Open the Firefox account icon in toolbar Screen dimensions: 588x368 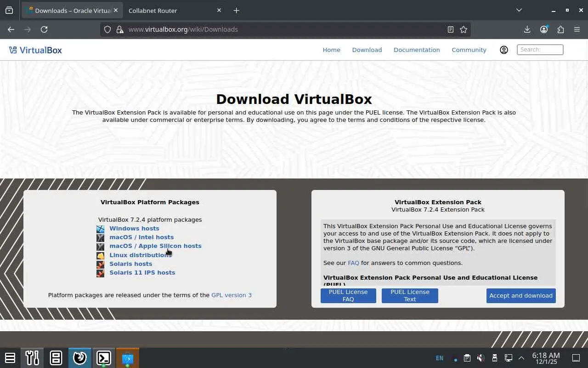[544, 29]
